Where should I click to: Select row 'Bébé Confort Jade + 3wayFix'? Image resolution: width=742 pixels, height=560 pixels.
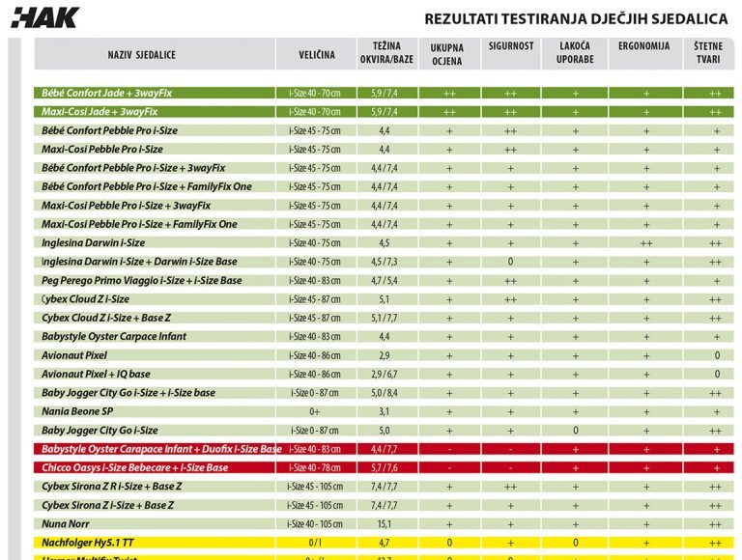(x=384, y=93)
